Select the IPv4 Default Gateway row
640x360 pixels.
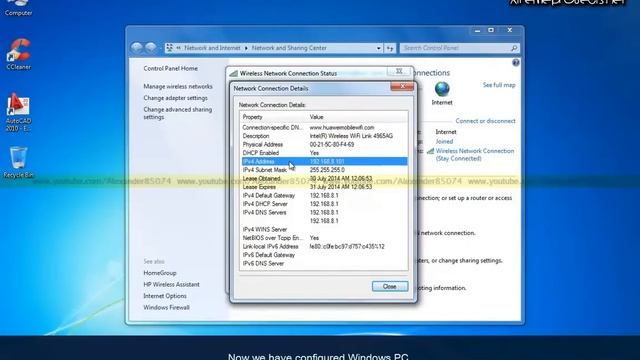[324, 196]
